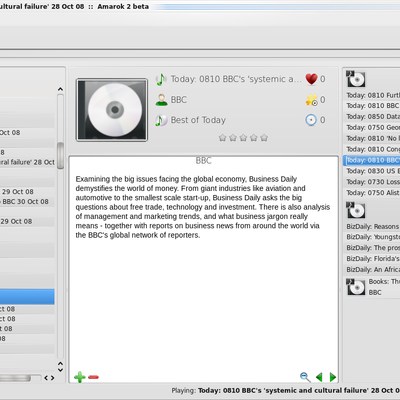The image size is (400, 400).
Task: Click the red minus remove icon
Action: click(93, 377)
